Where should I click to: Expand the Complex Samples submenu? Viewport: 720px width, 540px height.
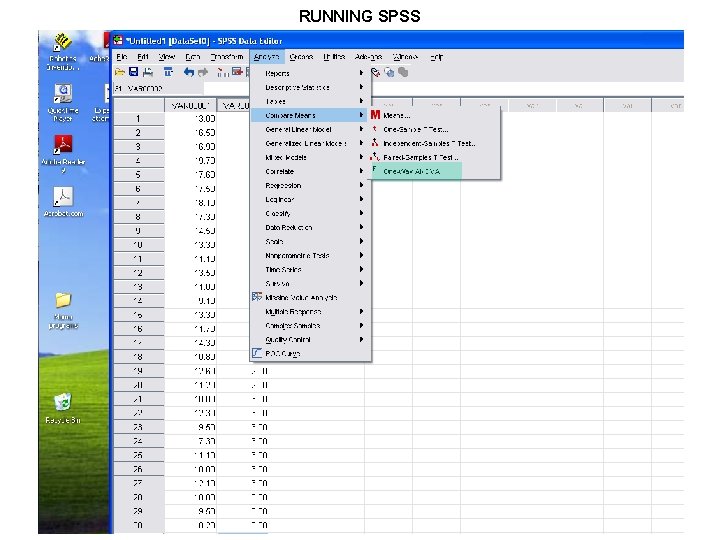[310, 326]
